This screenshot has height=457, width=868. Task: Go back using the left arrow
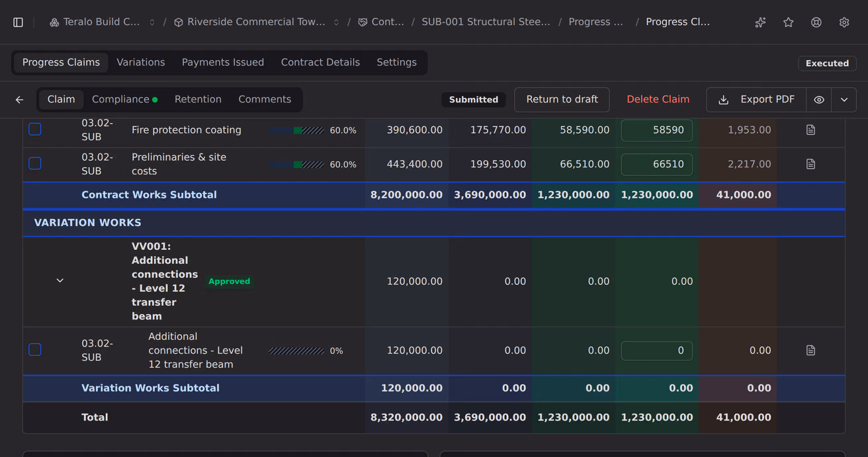pyautogui.click(x=20, y=100)
